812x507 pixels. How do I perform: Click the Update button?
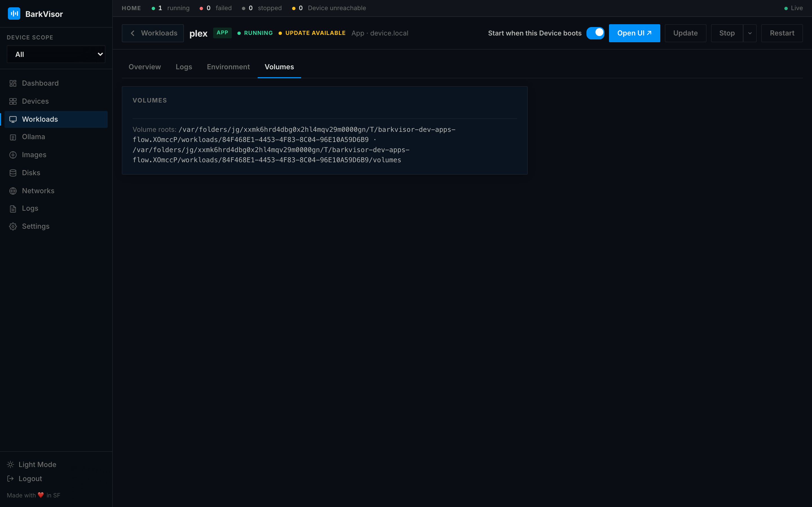click(x=685, y=33)
